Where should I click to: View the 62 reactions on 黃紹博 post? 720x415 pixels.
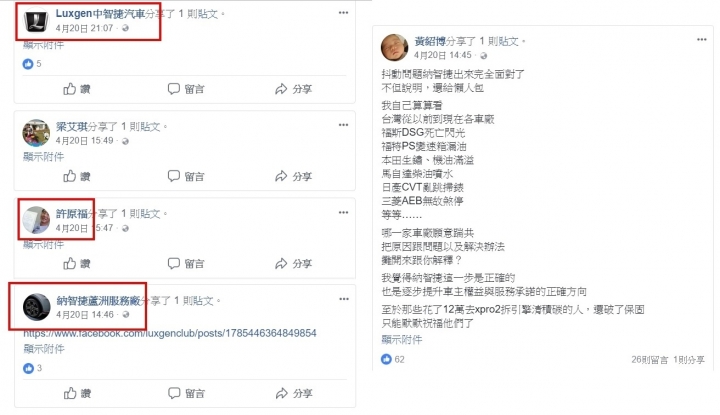coord(393,359)
